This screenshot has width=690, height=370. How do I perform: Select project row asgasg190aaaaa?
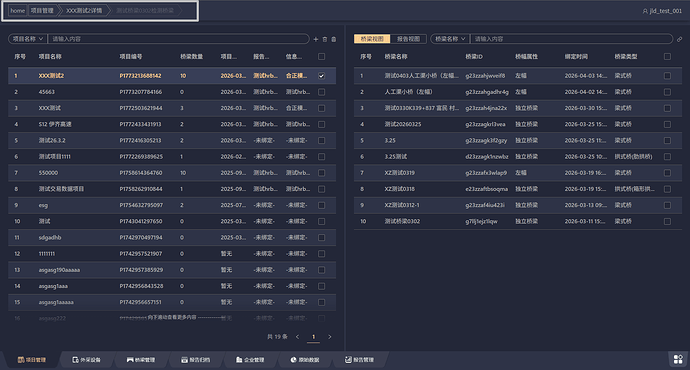[172, 270]
